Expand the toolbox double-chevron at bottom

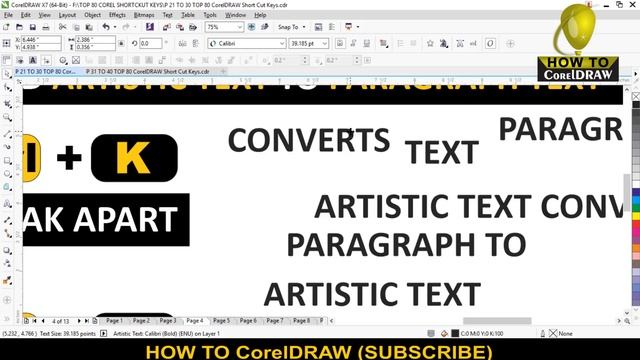[7, 319]
